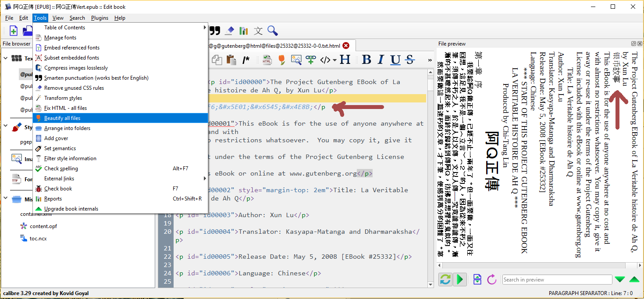The image size is (644, 299).
Task: Choose Check spelling from Tools menu
Action: tap(61, 169)
